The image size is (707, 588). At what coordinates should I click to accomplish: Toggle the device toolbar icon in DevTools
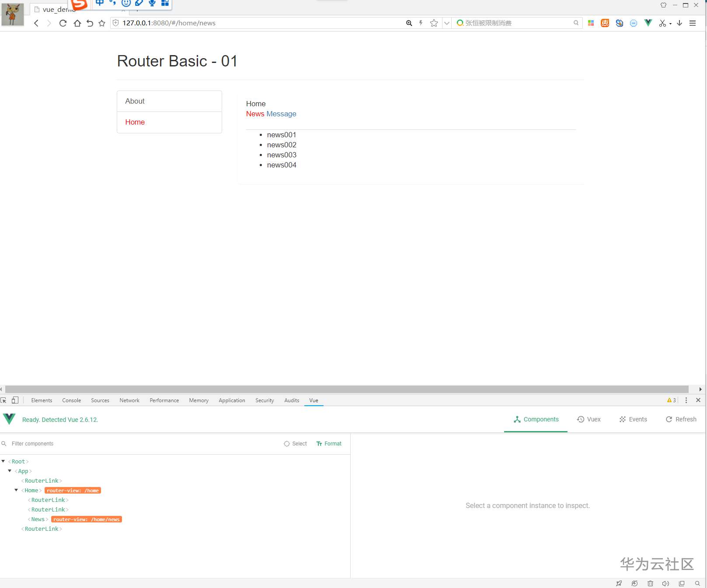[x=15, y=400]
